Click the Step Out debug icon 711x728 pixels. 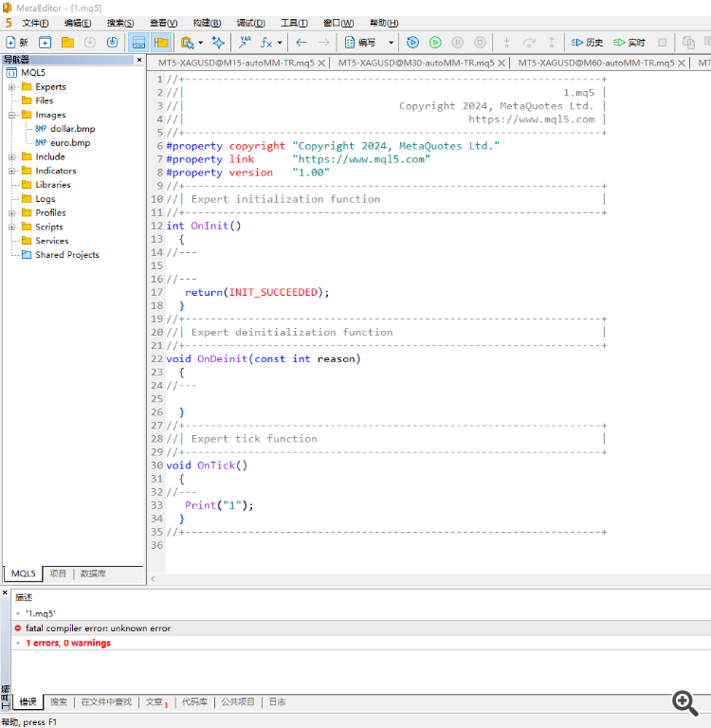click(551, 43)
